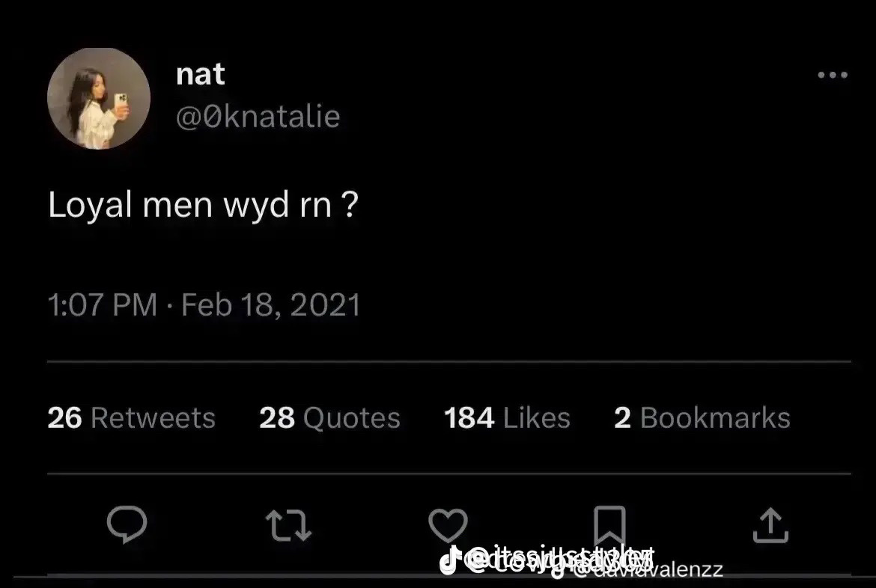Image resolution: width=876 pixels, height=588 pixels.
Task: Open the @0knatalie handle link
Action: pos(258,117)
